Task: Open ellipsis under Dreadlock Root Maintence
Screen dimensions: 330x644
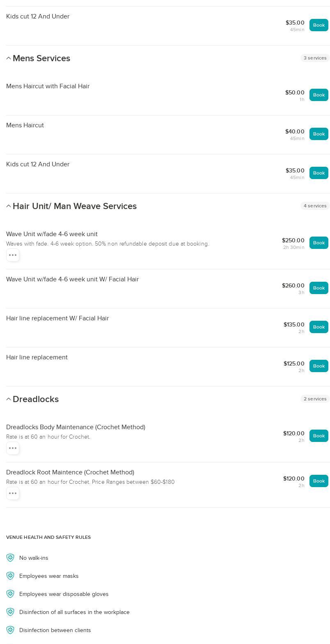Action: (13, 493)
